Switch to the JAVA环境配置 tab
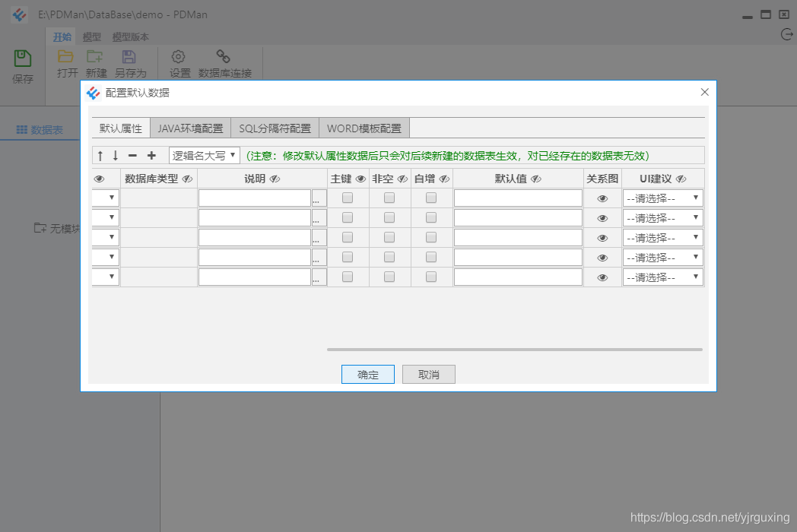 (x=190, y=128)
